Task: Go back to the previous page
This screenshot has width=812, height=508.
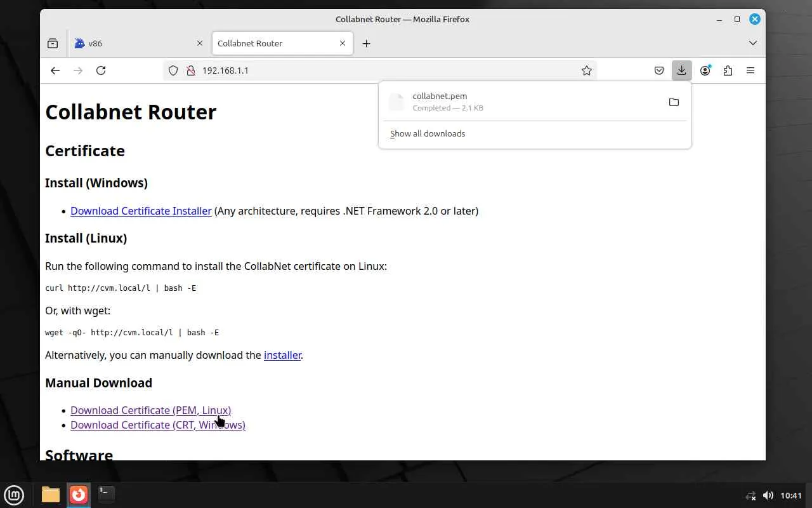Action: click(x=55, y=70)
